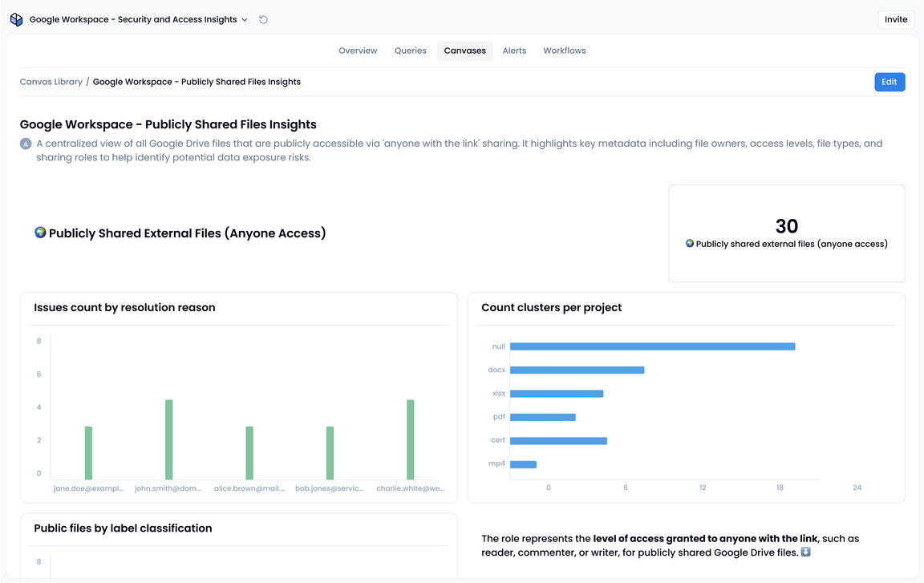Click the 'mp4' category label

pyautogui.click(x=496, y=464)
